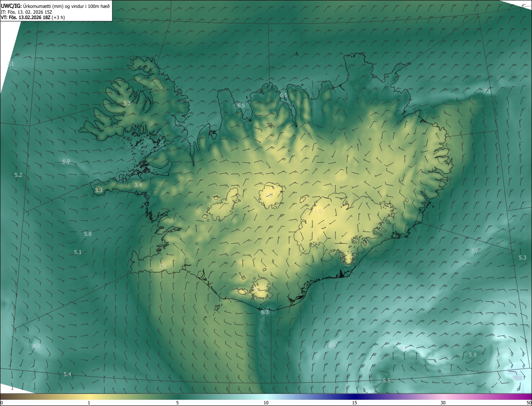
Task: Click the 5.4 value label on the map
Action: [x=67, y=374]
